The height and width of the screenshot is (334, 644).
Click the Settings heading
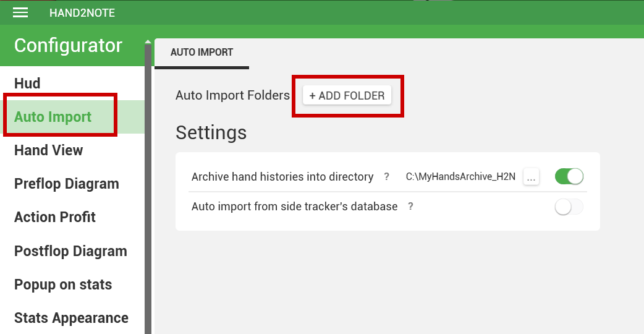pos(211,133)
